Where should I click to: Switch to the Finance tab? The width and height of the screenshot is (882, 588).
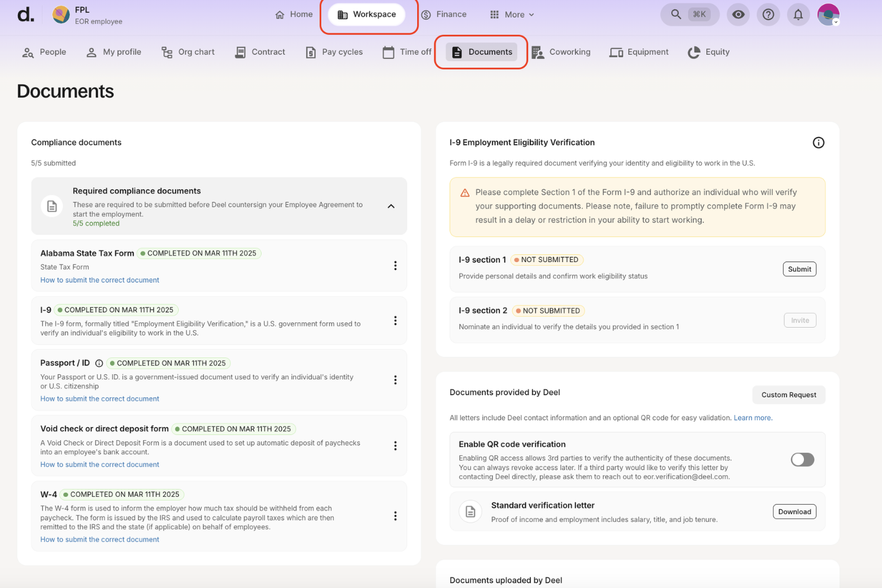tap(443, 14)
